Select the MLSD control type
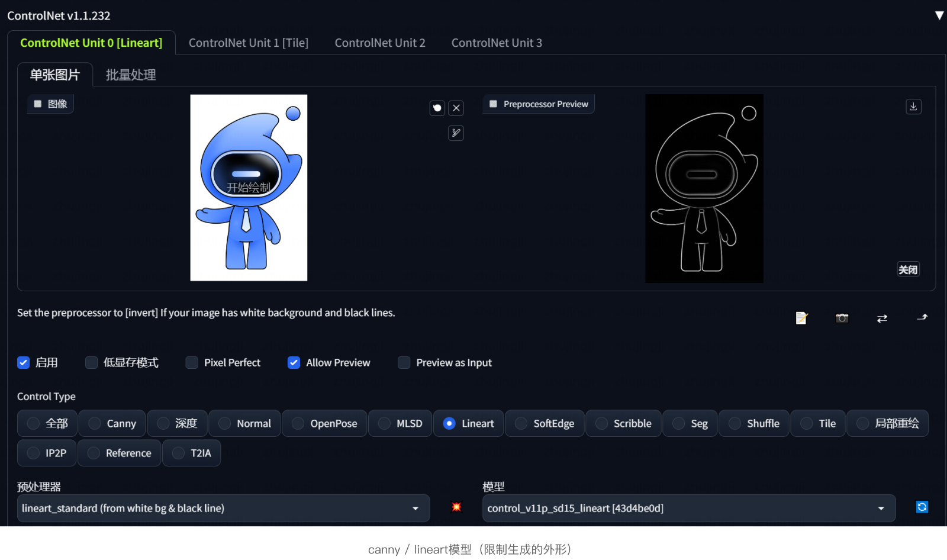Image resolution: width=947 pixels, height=560 pixels. click(400, 423)
